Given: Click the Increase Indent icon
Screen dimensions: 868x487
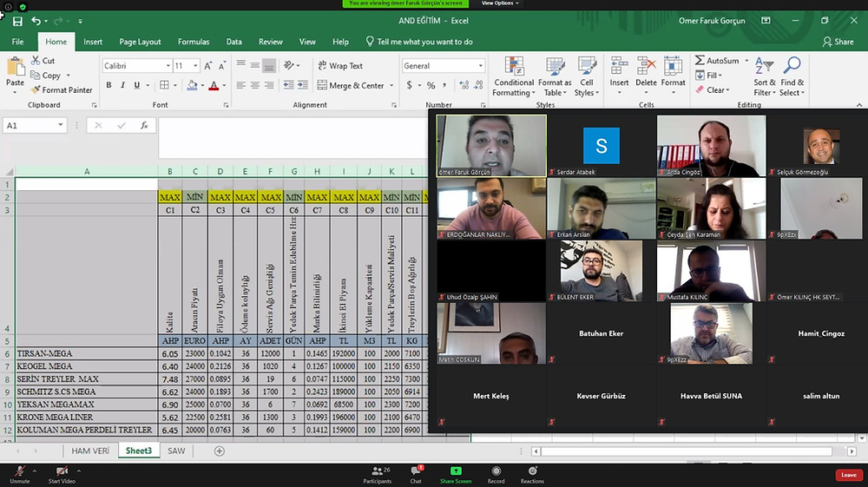Looking at the screenshot, I should [302, 85].
